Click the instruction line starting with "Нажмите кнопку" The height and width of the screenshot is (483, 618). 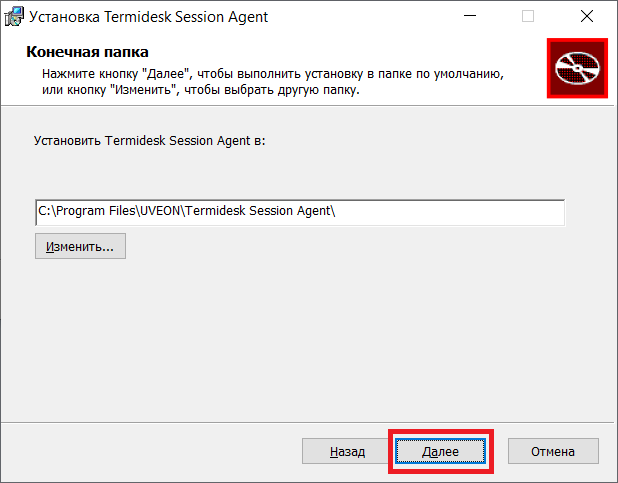click(272, 75)
